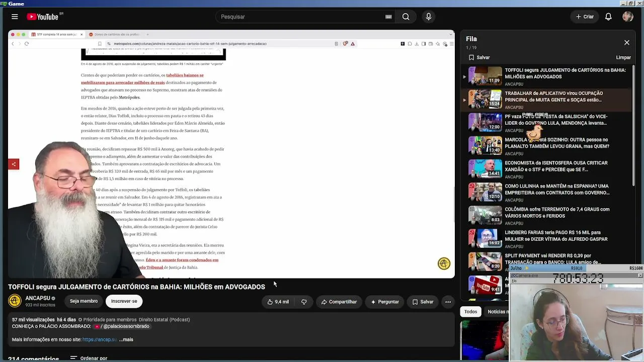Open thumbnail of the 8:03 COLÔMBIA video
Screen dimensions: 644x362
[485, 215]
